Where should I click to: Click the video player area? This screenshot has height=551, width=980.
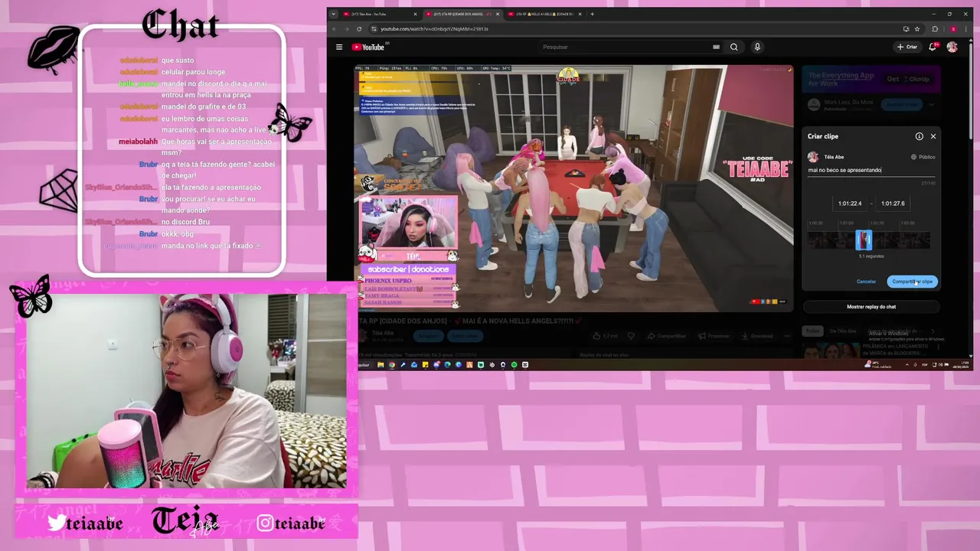tap(575, 188)
